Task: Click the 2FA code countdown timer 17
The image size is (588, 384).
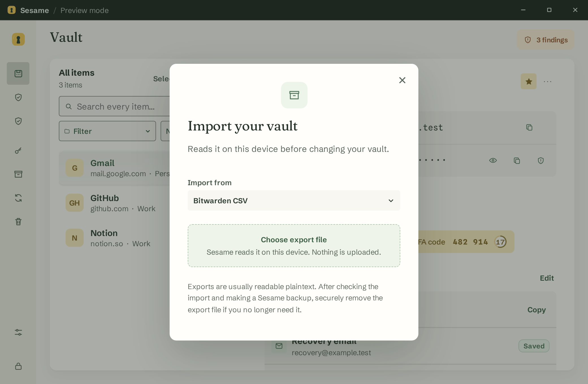Action: [500, 242]
